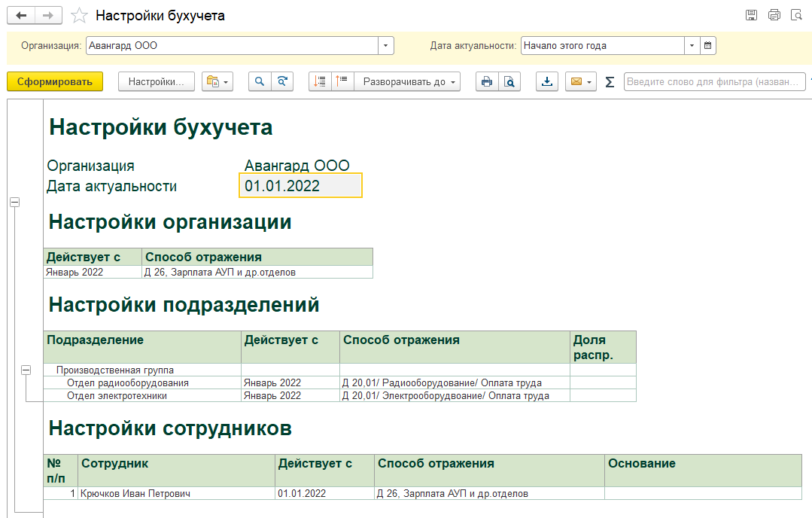Open the email send options dropdown arrow

[590, 82]
